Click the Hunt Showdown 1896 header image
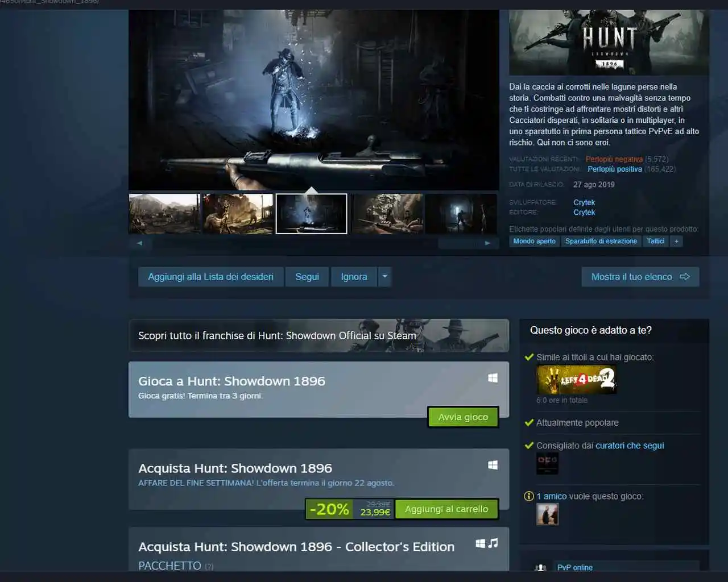Image resolution: width=728 pixels, height=582 pixels. click(609, 43)
